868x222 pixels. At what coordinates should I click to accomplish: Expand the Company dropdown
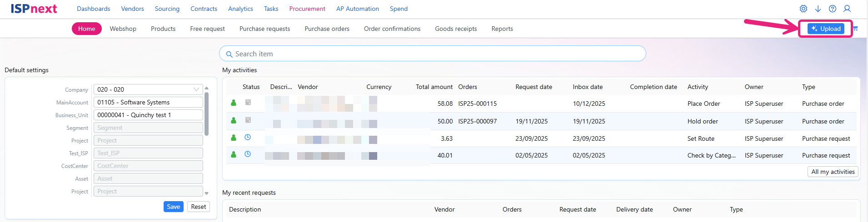(196, 89)
